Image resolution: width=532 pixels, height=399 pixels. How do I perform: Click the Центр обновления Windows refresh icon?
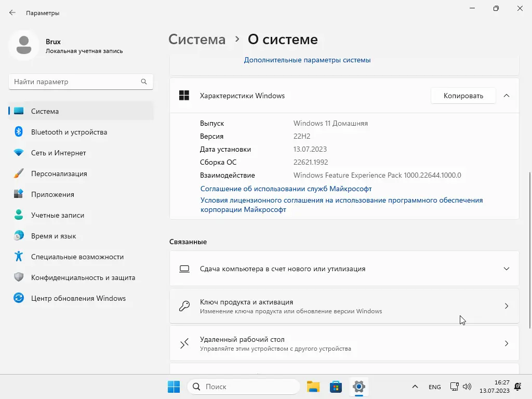pyautogui.click(x=19, y=298)
